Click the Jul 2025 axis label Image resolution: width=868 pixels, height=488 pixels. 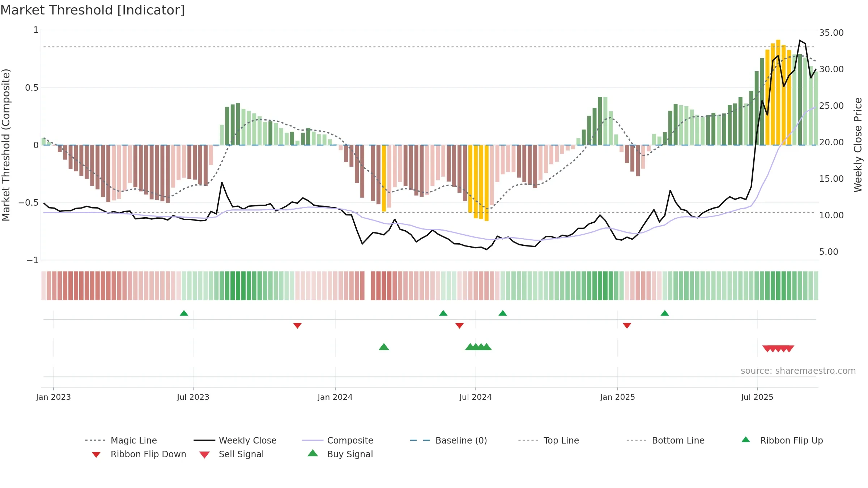click(757, 397)
